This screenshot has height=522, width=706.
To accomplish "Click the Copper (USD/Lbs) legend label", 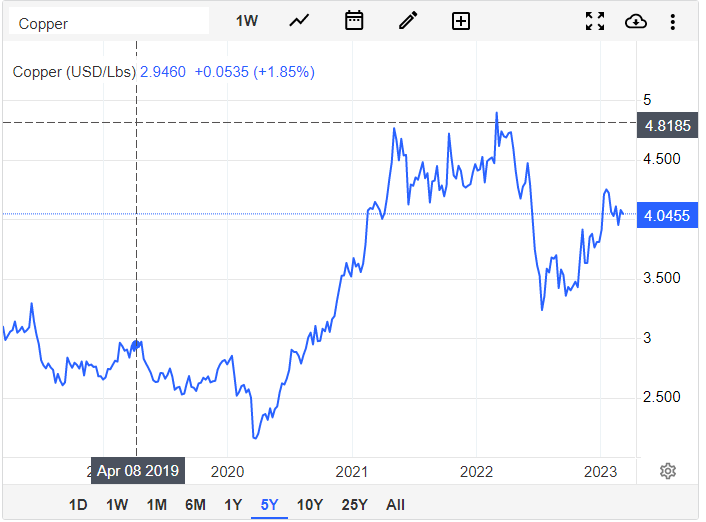I will [74, 72].
